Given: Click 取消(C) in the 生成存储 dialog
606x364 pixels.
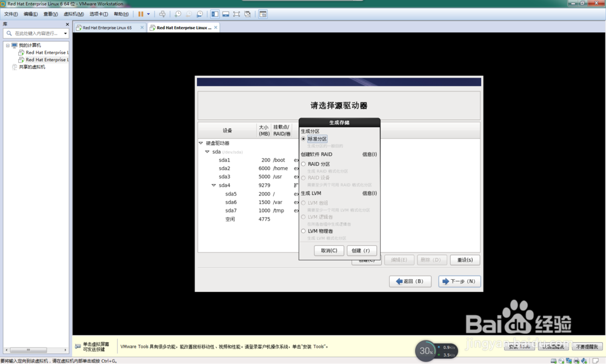Looking at the screenshot, I should 329,250.
